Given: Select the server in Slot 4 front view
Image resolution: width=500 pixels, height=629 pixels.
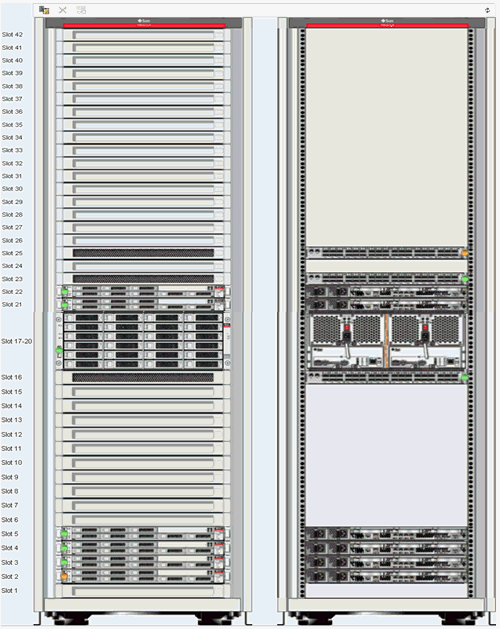Looking at the screenshot, I should [x=143, y=548].
